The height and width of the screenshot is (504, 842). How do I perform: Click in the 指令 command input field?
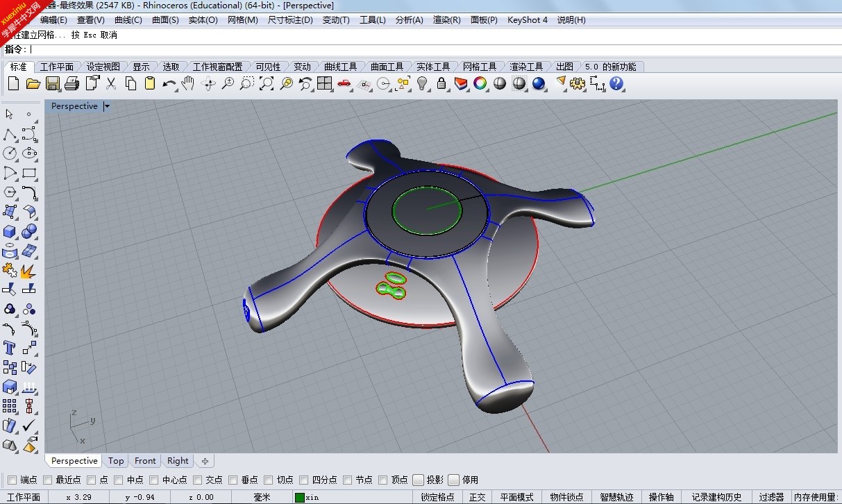pos(434,49)
